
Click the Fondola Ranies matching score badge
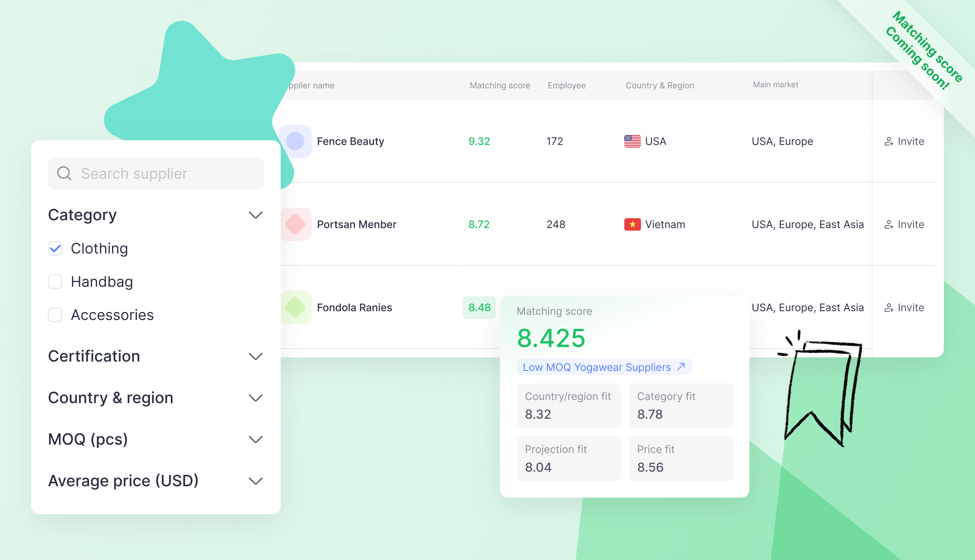click(x=480, y=307)
